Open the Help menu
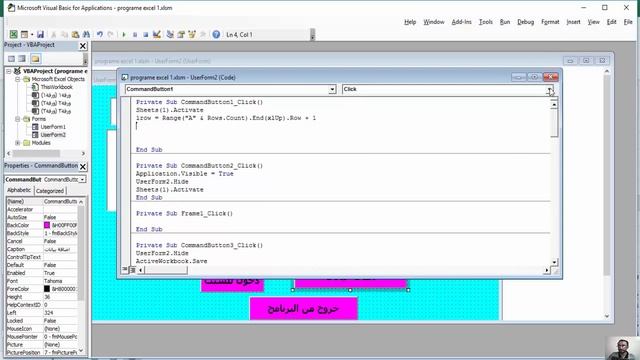The width and height of the screenshot is (640, 360). pyautogui.click(x=410, y=22)
